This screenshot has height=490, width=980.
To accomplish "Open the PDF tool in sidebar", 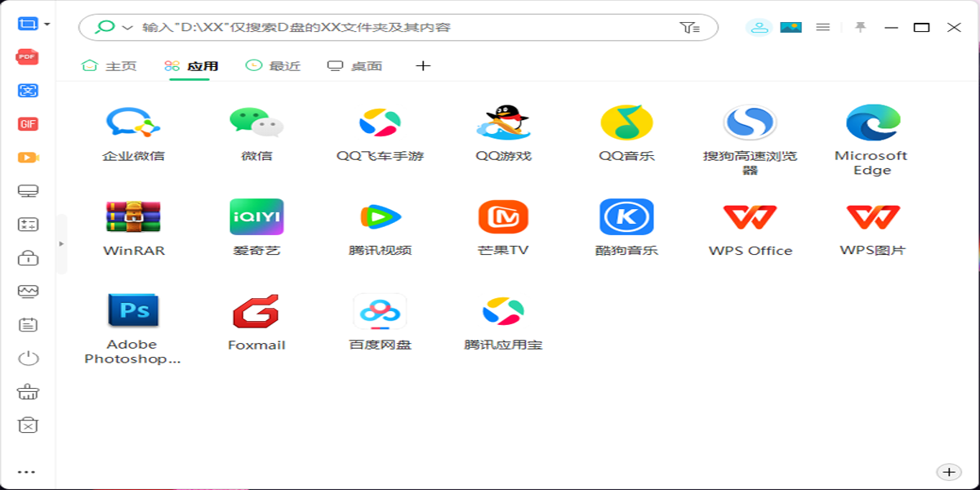I will [x=28, y=57].
